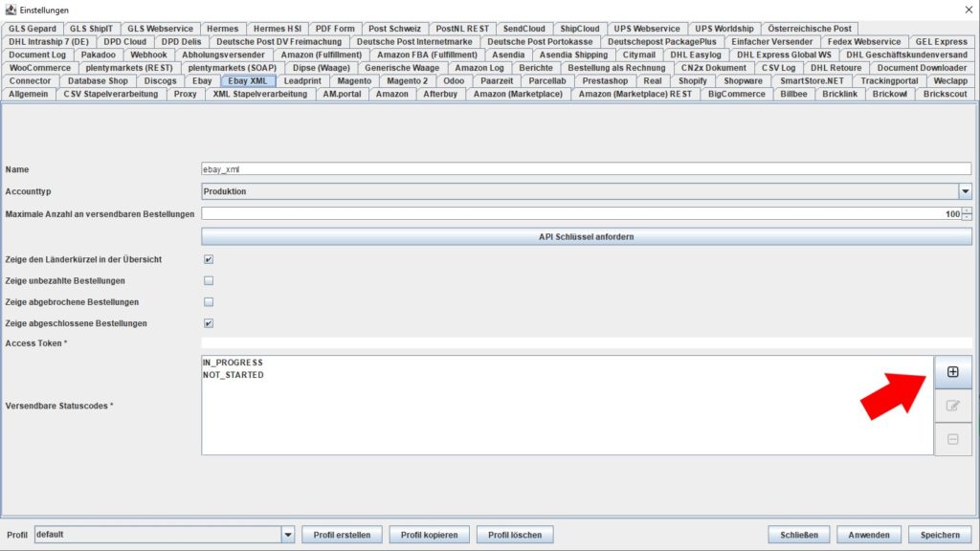980x551 pixels.
Task: Open the Odoo tab
Action: click(454, 80)
